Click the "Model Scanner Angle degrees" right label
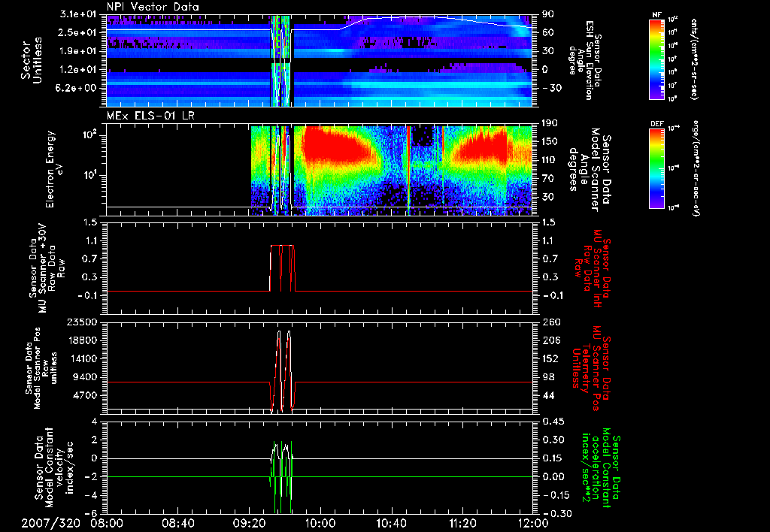 click(x=592, y=169)
